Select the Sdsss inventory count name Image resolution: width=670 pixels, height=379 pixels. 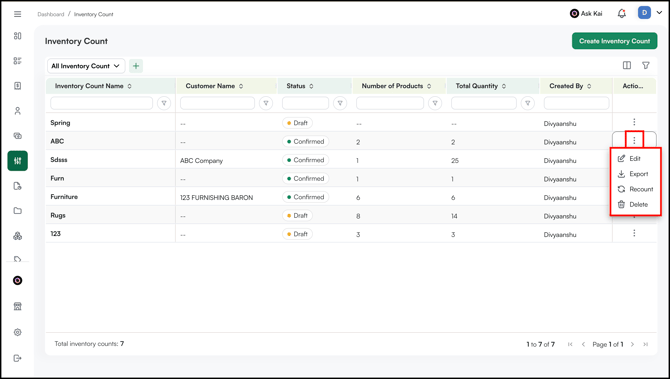point(59,160)
